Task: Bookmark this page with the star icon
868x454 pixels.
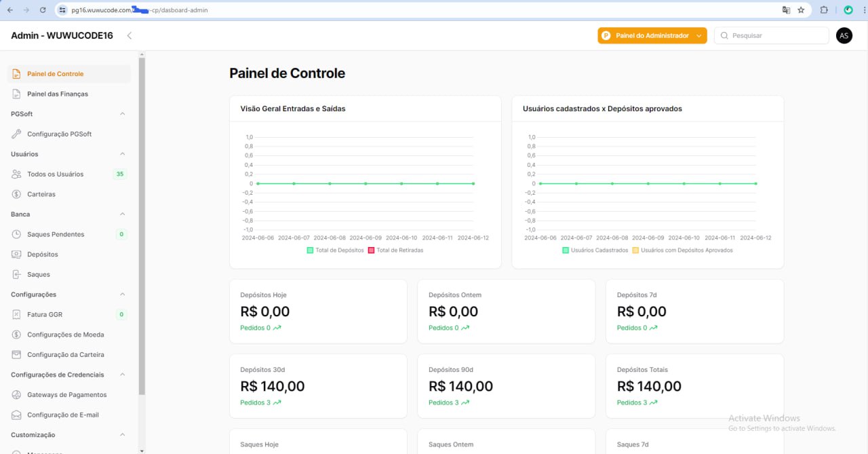Action: tap(801, 10)
